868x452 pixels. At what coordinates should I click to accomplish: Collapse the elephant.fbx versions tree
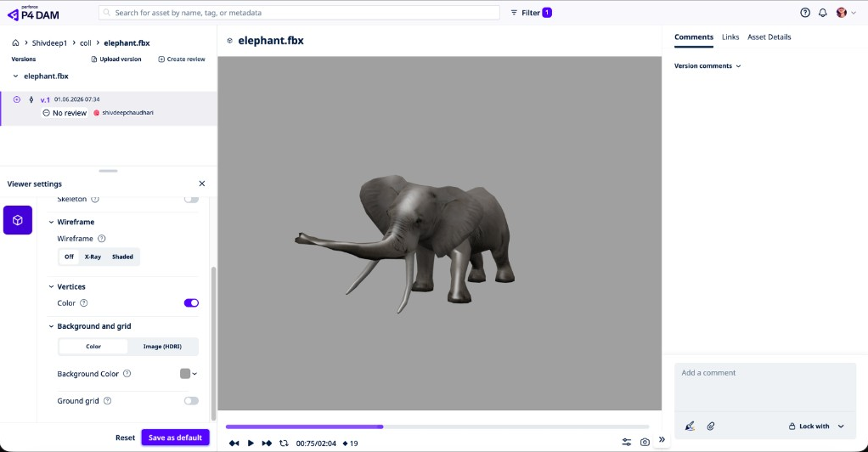(15, 76)
